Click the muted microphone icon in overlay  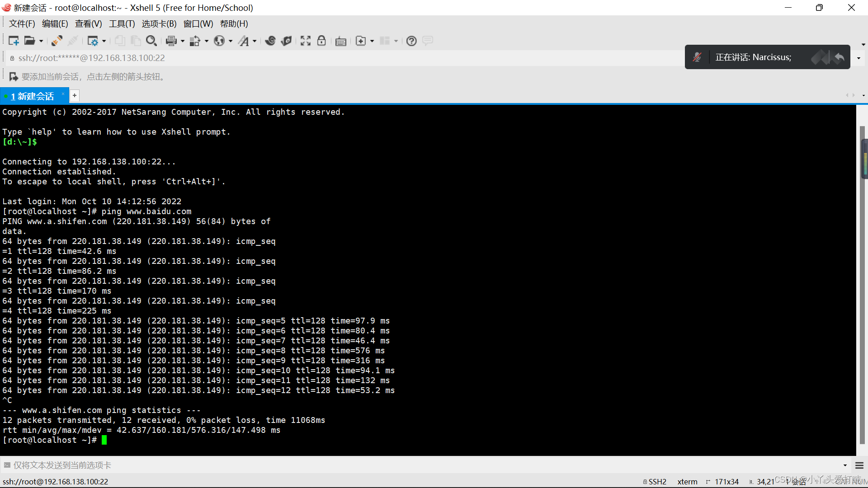click(x=697, y=57)
